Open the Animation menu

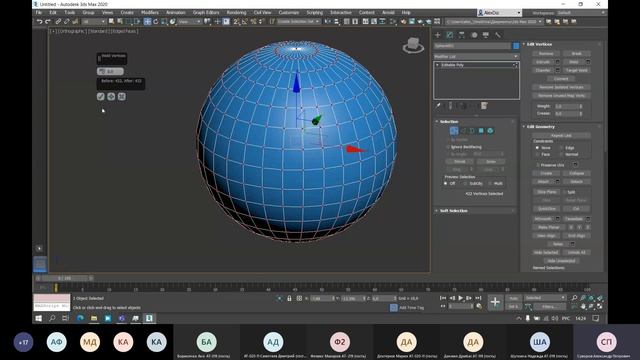tap(176, 13)
